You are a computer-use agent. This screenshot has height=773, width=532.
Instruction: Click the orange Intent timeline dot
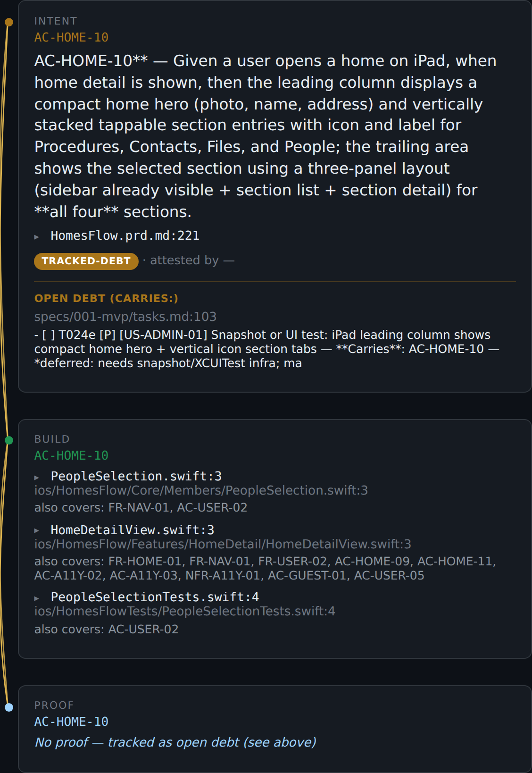(x=9, y=22)
